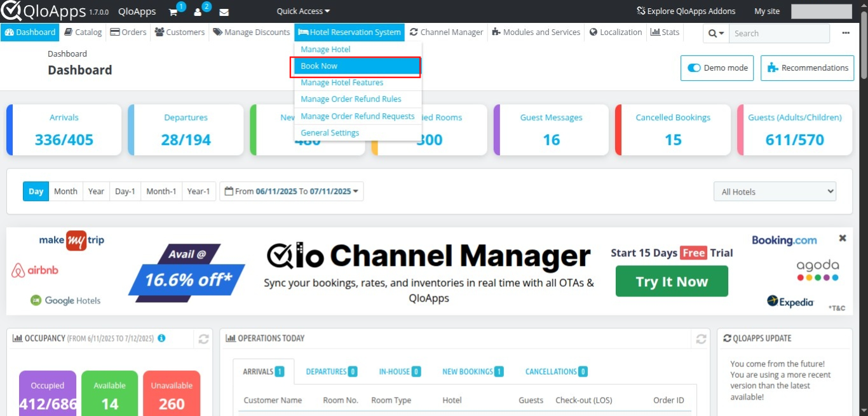This screenshot has height=416, width=868.
Task: Open the Modules and Services menu
Action: click(x=536, y=32)
